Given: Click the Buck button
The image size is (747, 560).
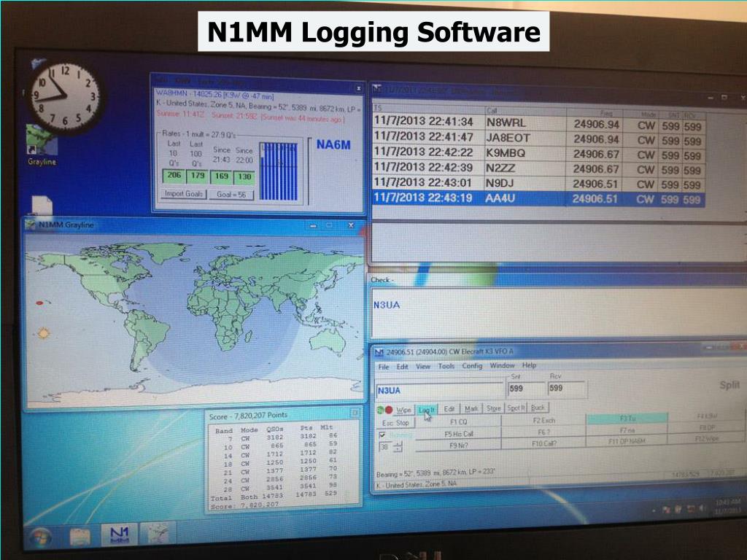Looking at the screenshot, I should click(538, 407).
